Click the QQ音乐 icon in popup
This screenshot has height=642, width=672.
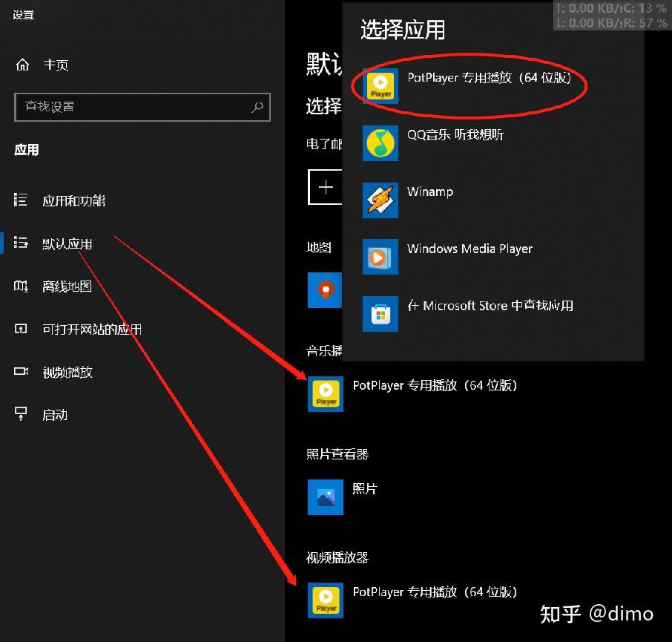coord(381,143)
